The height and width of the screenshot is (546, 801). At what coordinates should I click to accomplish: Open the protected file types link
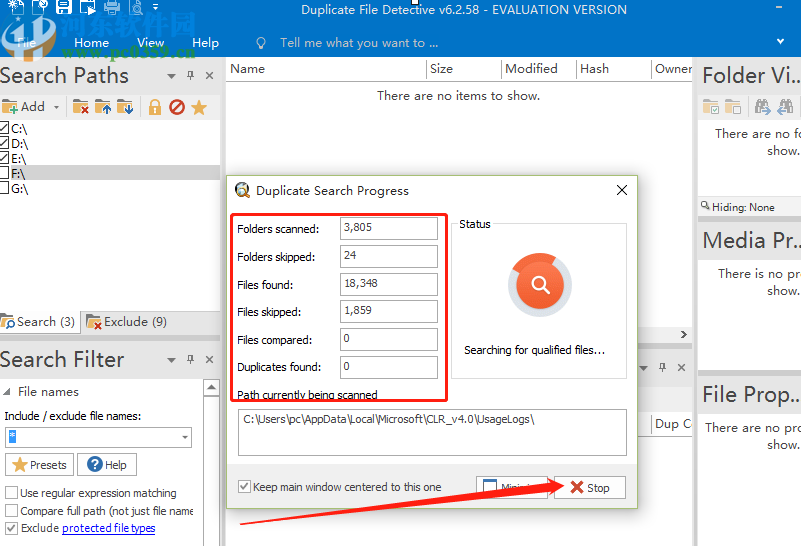pyautogui.click(x=108, y=528)
